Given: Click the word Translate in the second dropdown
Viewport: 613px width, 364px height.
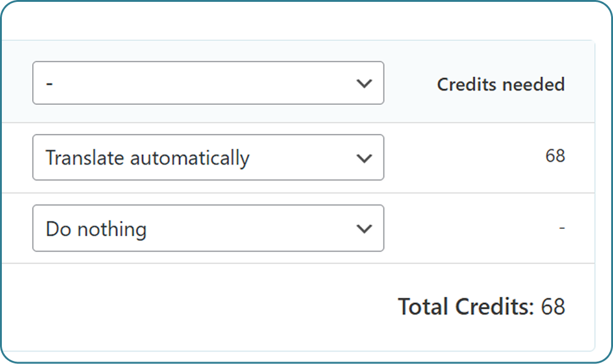Looking at the screenshot, I should point(85,158).
